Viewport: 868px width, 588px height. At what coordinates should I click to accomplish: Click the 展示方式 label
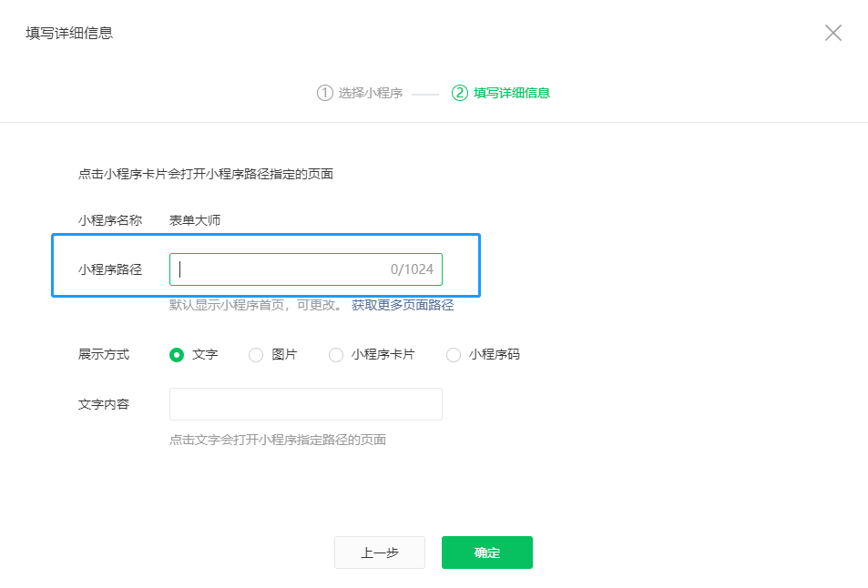click(x=104, y=354)
